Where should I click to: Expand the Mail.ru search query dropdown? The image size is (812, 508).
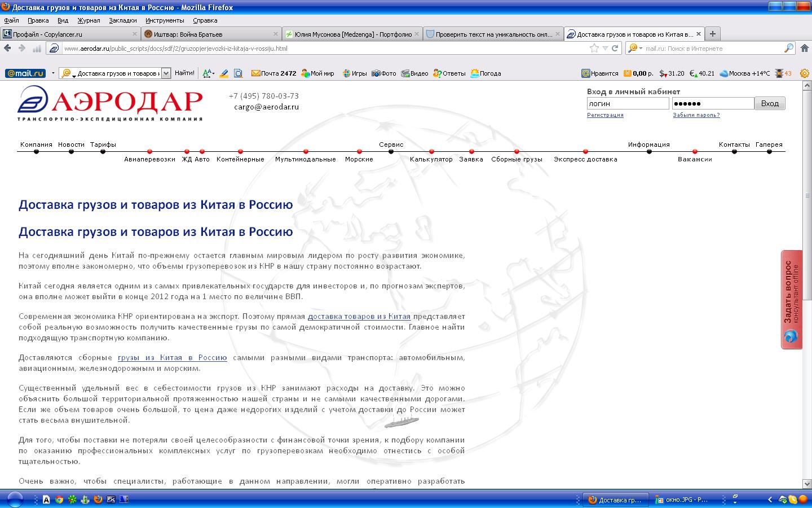pos(166,73)
